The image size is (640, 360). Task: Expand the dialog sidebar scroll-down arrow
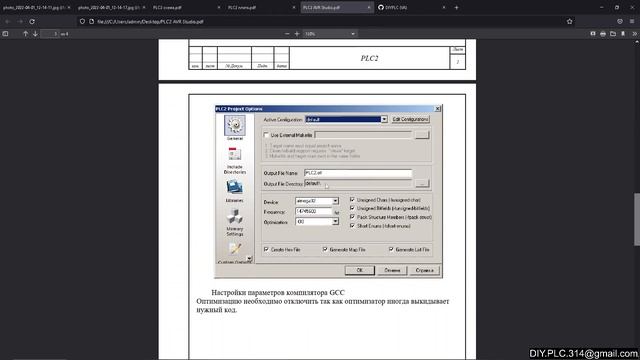[249, 259]
